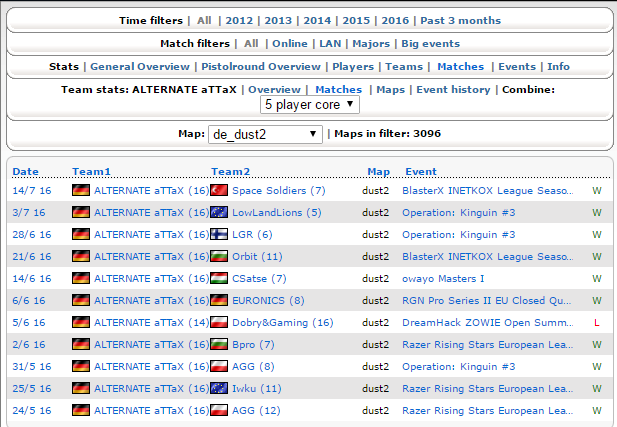Open Space Soldiers (7) team link
The height and width of the screenshot is (427, 617).
(x=279, y=190)
